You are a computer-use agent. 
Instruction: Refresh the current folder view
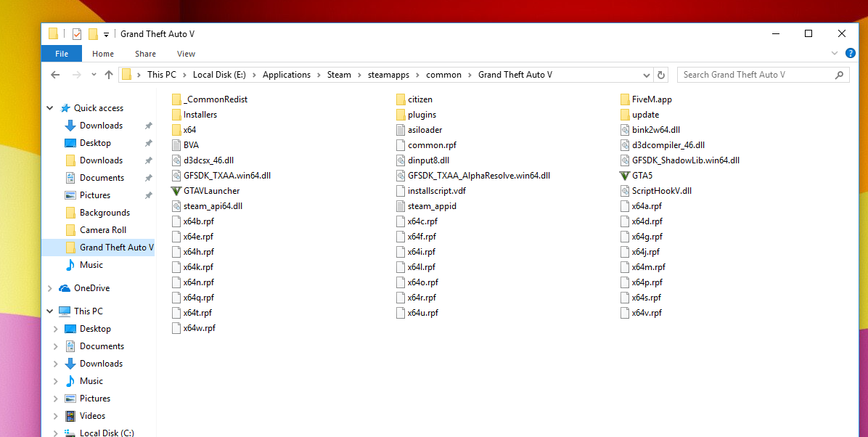click(660, 75)
